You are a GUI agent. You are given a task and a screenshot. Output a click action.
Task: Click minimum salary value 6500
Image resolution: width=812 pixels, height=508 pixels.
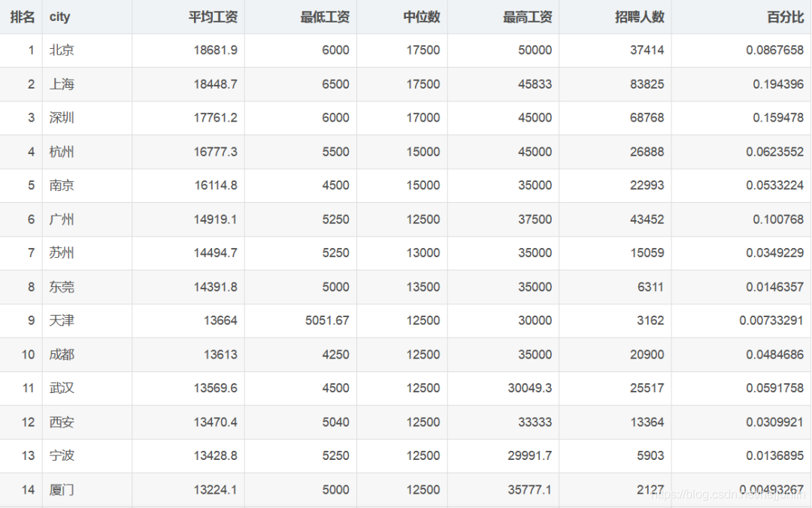click(335, 84)
